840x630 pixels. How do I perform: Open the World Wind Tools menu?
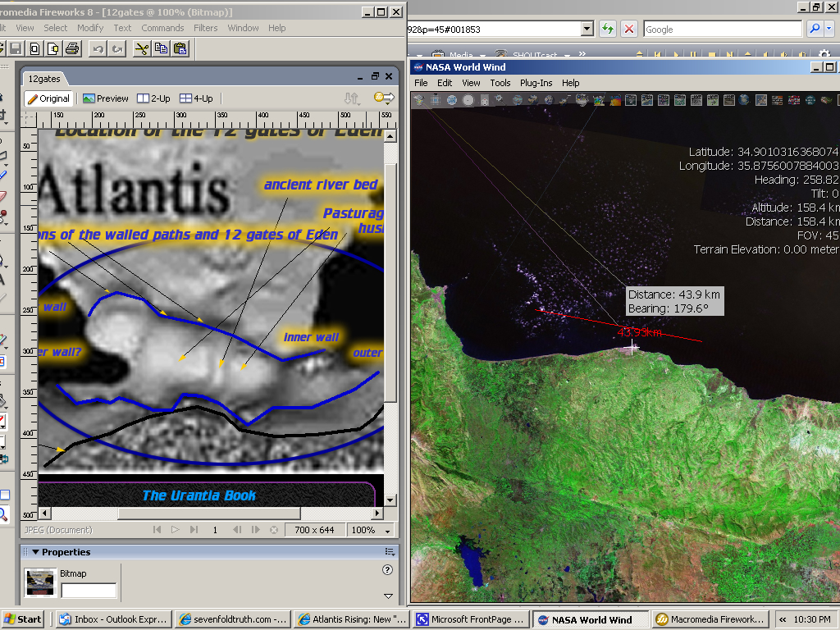[500, 83]
